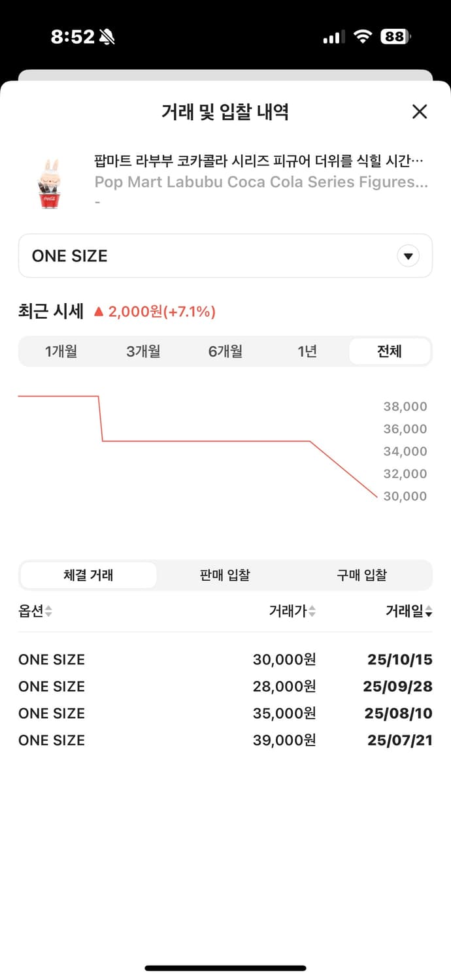Select the 1개월 chart period

point(62,351)
